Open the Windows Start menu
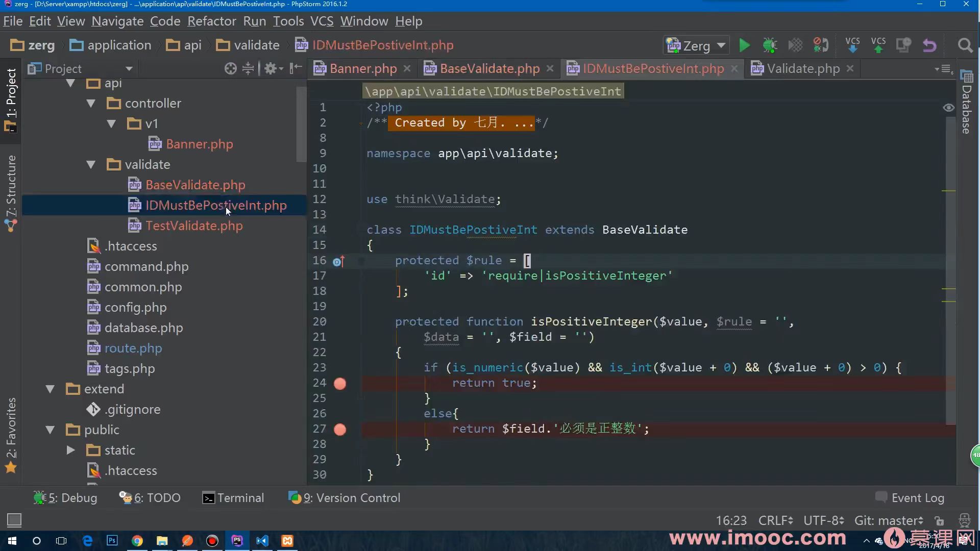 (12, 541)
